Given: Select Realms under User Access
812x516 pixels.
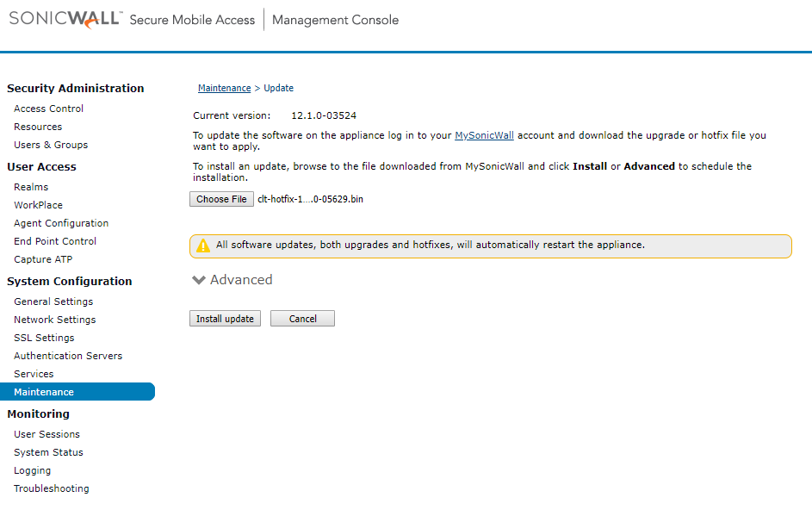Looking at the screenshot, I should pyautogui.click(x=31, y=187).
